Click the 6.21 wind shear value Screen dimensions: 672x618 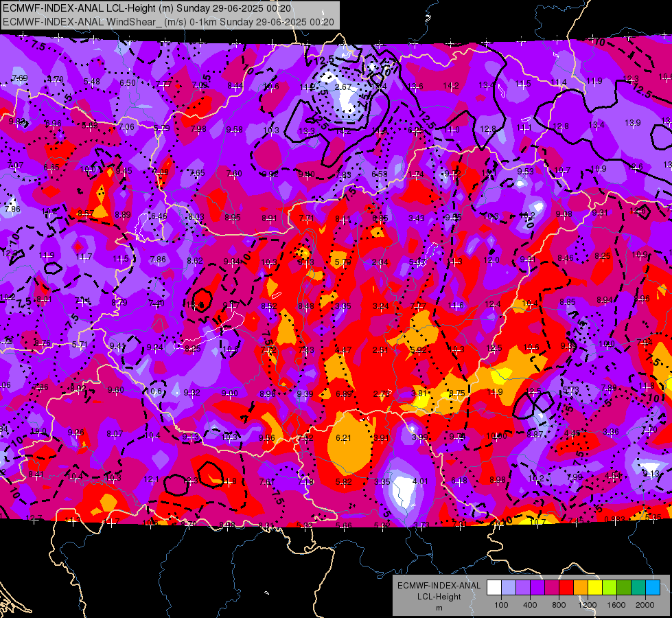343,437
